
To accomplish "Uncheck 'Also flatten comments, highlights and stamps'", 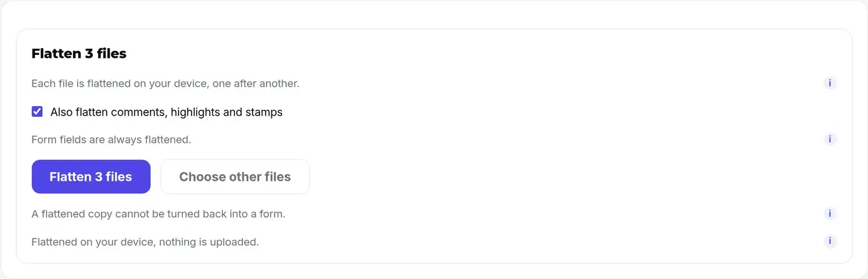I will coord(37,111).
